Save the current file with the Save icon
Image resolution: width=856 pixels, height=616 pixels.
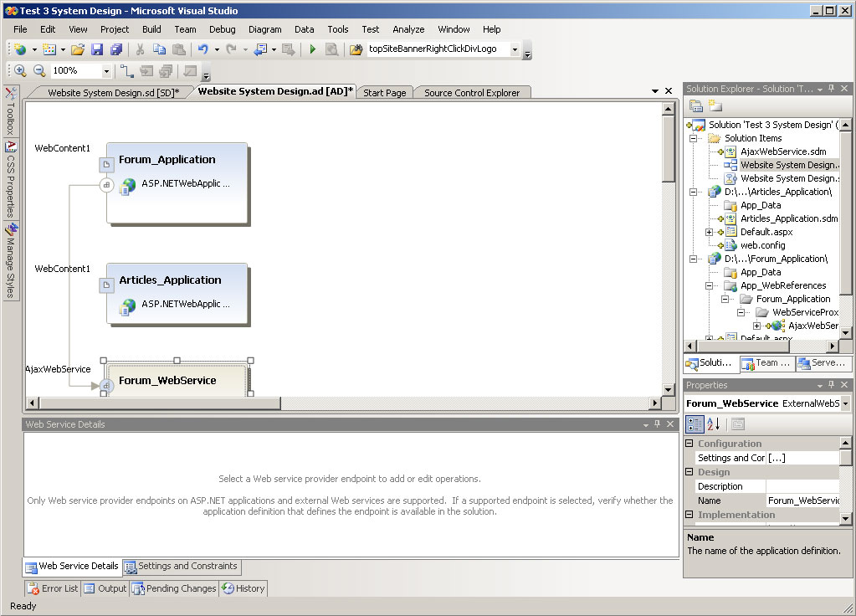coord(96,49)
